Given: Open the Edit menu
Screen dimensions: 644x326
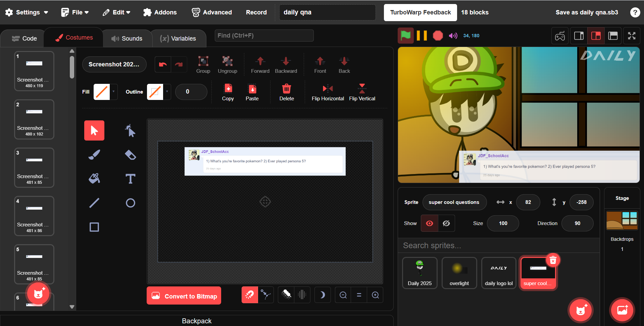Looking at the screenshot, I should tap(117, 12).
